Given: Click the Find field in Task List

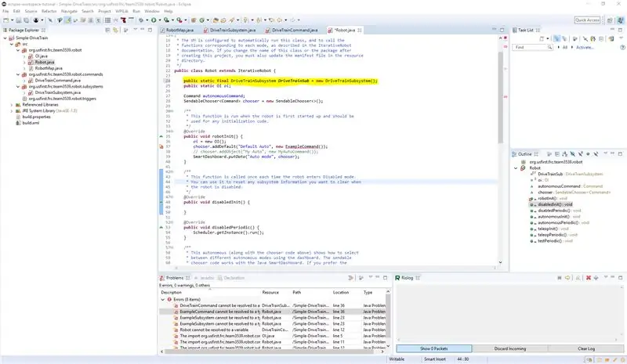Looking at the screenshot, I should tap(531, 47).
